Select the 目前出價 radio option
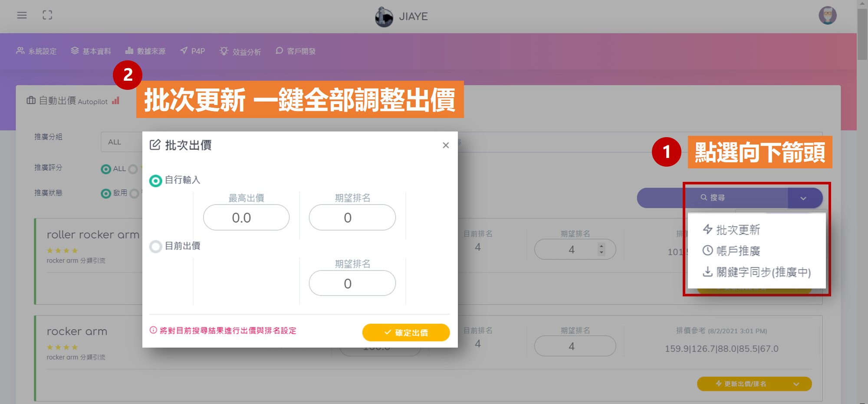Viewport: 868px width, 404px height. (x=155, y=246)
